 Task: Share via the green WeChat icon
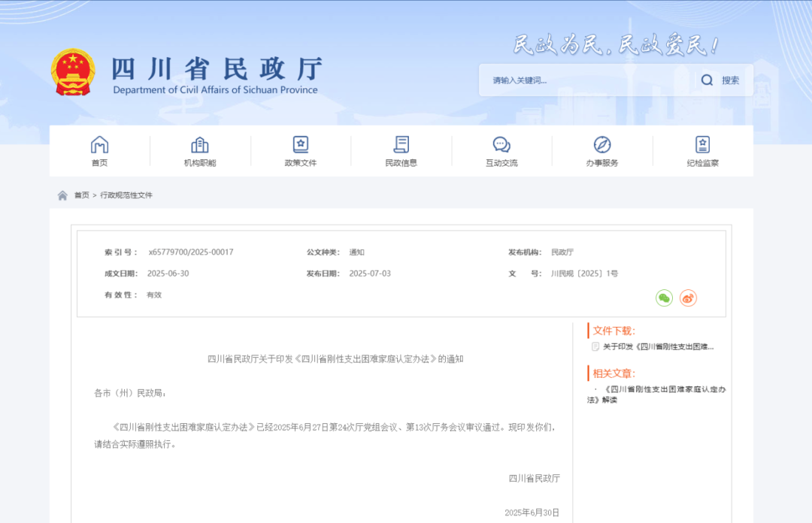click(664, 298)
